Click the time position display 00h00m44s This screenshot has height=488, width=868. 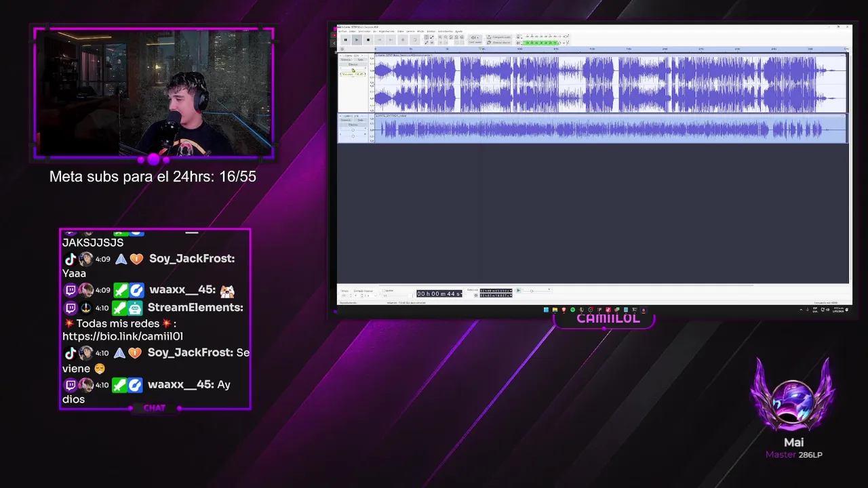439,293
